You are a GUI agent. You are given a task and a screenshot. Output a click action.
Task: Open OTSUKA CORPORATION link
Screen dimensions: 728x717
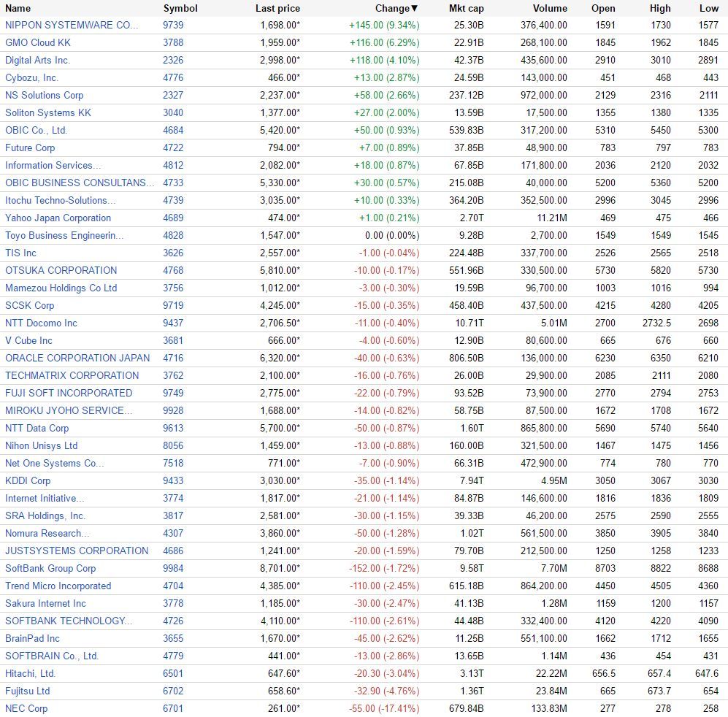[x=61, y=270]
